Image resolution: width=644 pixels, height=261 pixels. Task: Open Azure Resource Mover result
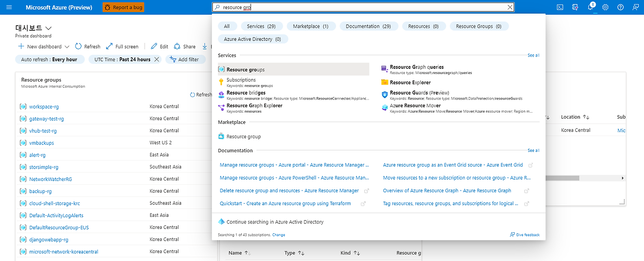(457, 108)
